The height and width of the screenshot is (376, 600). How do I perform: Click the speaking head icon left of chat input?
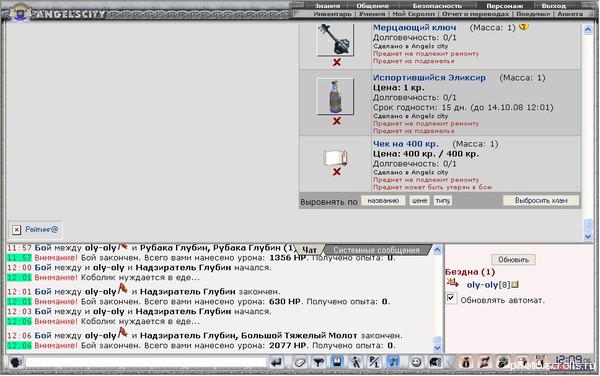pyautogui.click(x=15, y=362)
